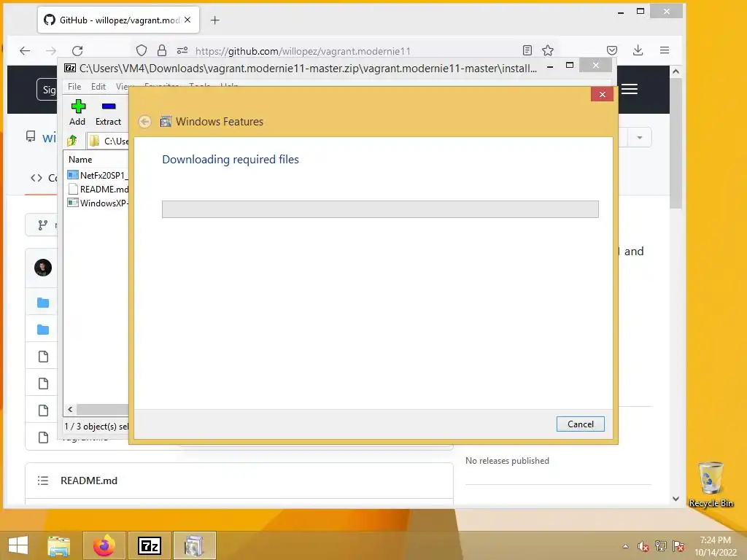Click the back arrow in Windows Features
Viewport: 747px width, 560px height.
click(x=145, y=122)
